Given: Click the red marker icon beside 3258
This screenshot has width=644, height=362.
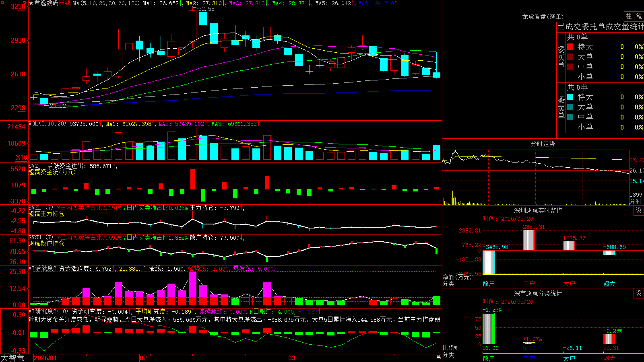Looking at the screenshot, I should tap(25, 3).
